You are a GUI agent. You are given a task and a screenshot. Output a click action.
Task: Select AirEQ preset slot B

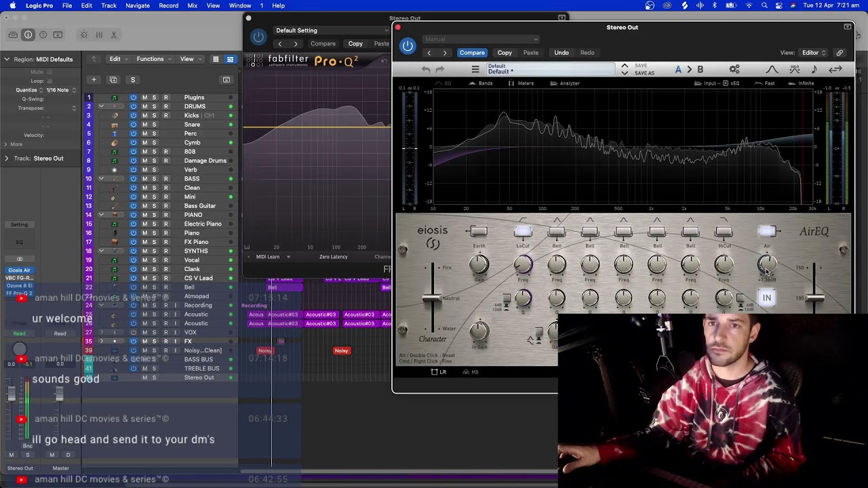700,69
